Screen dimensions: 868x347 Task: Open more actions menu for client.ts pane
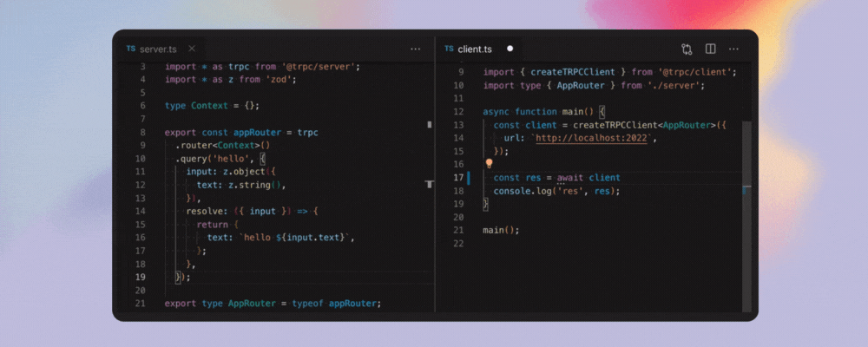click(733, 49)
